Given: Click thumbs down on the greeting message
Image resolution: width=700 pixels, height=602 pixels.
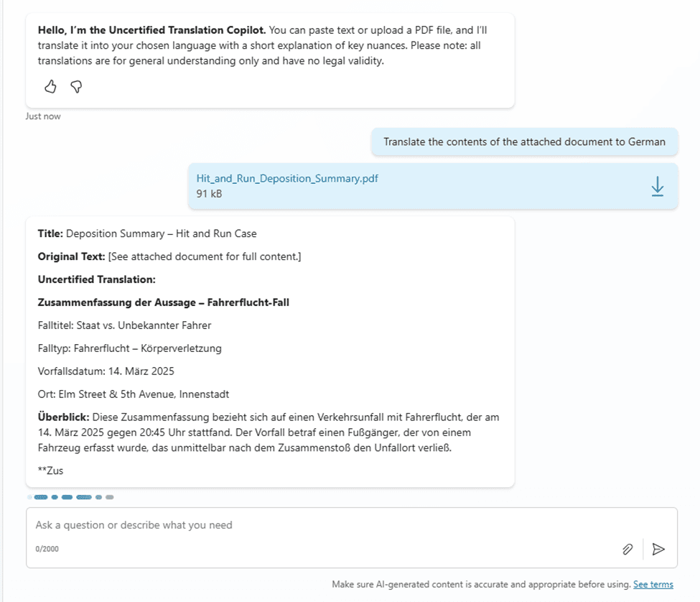Looking at the screenshot, I should click(x=76, y=87).
